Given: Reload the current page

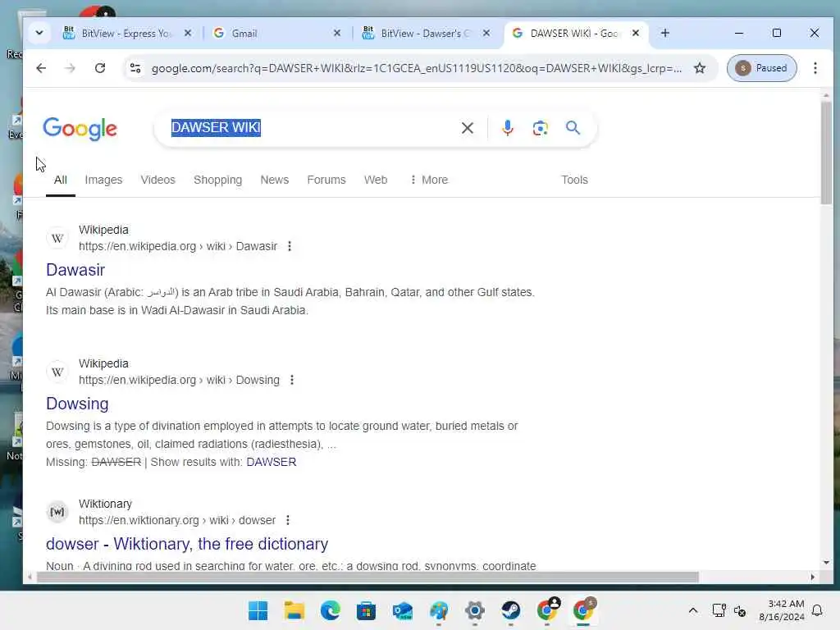Looking at the screenshot, I should pyautogui.click(x=100, y=68).
